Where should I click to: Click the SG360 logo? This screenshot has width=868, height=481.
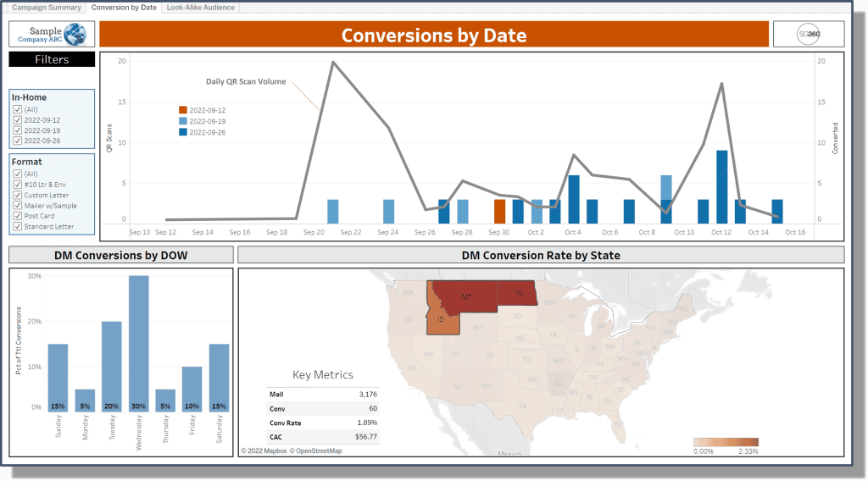(808, 34)
